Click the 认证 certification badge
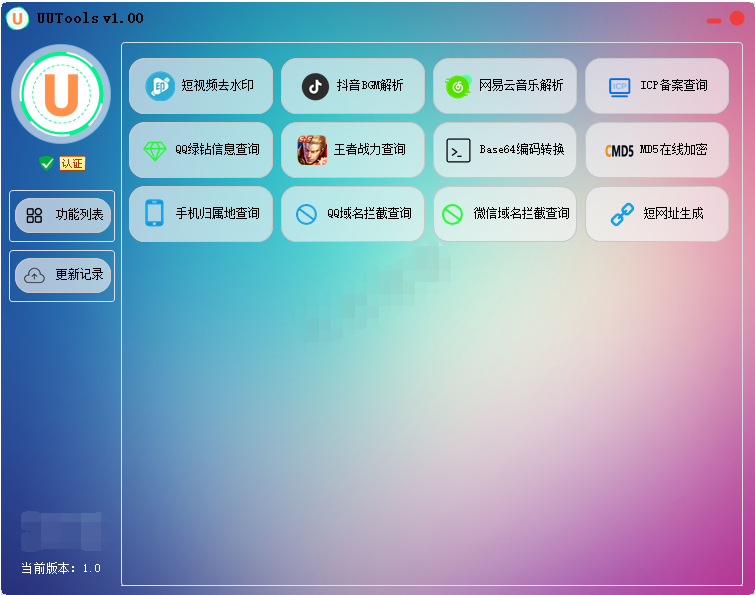This screenshot has height=595, width=755. tap(72, 164)
